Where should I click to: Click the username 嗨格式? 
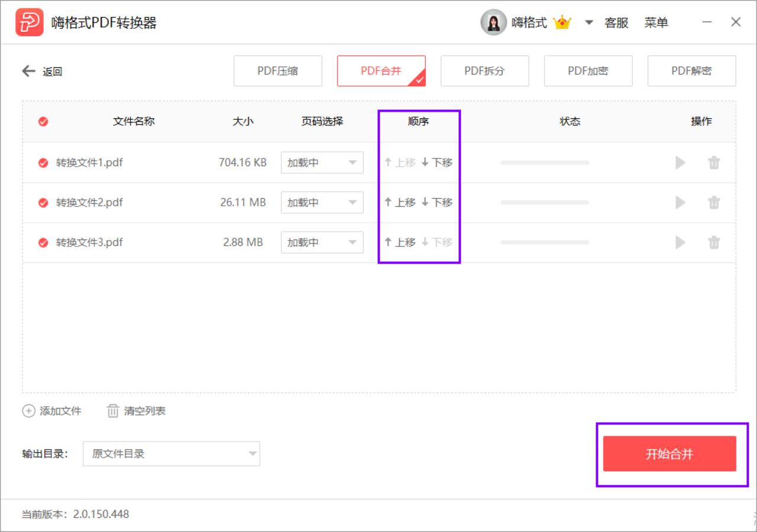(529, 23)
